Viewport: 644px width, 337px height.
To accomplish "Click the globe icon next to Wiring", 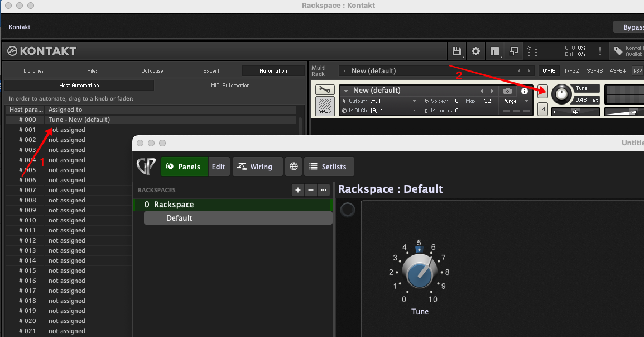I will point(294,166).
